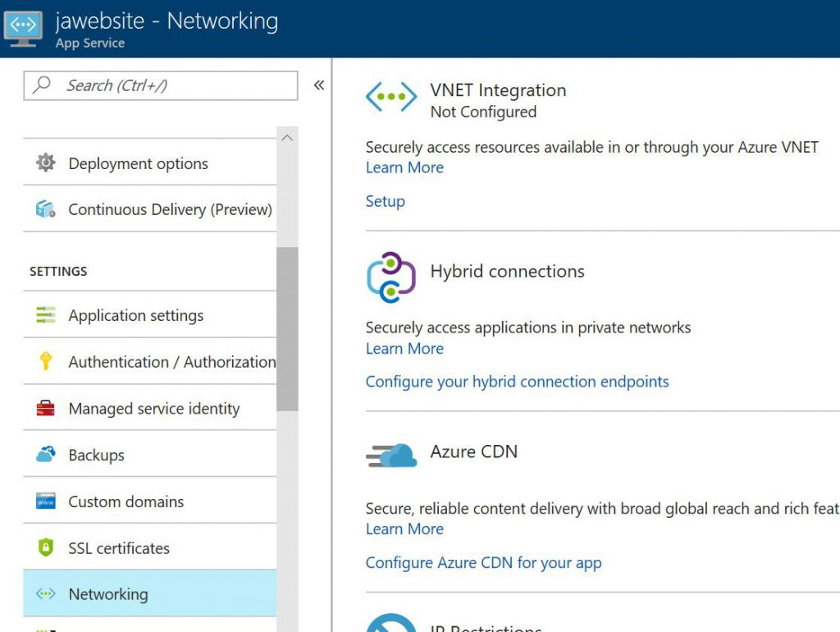This screenshot has width=840, height=632.
Task: Configure your hybrid connection endpoints
Action: (517, 382)
